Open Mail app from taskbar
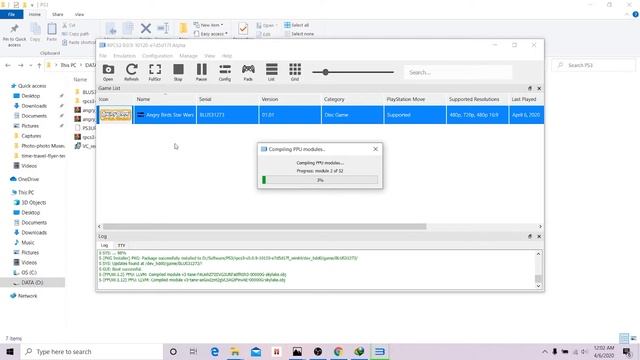 (x=256, y=351)
